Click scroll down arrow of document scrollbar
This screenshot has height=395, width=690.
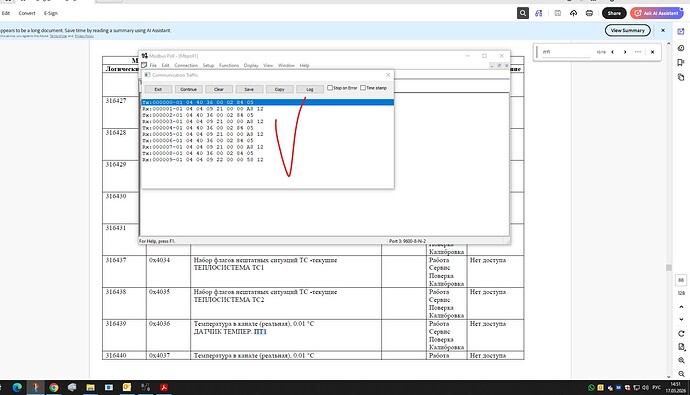tap(669, 377)
